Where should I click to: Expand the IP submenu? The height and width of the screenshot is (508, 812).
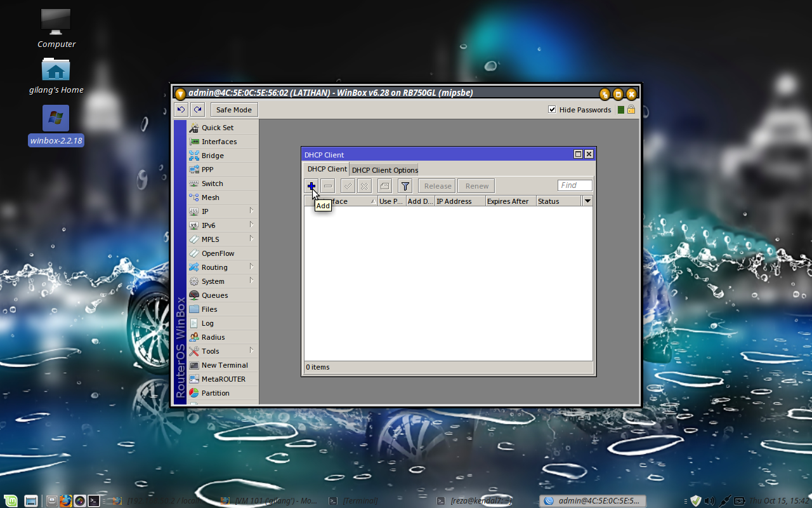click(x=223, y=211)
